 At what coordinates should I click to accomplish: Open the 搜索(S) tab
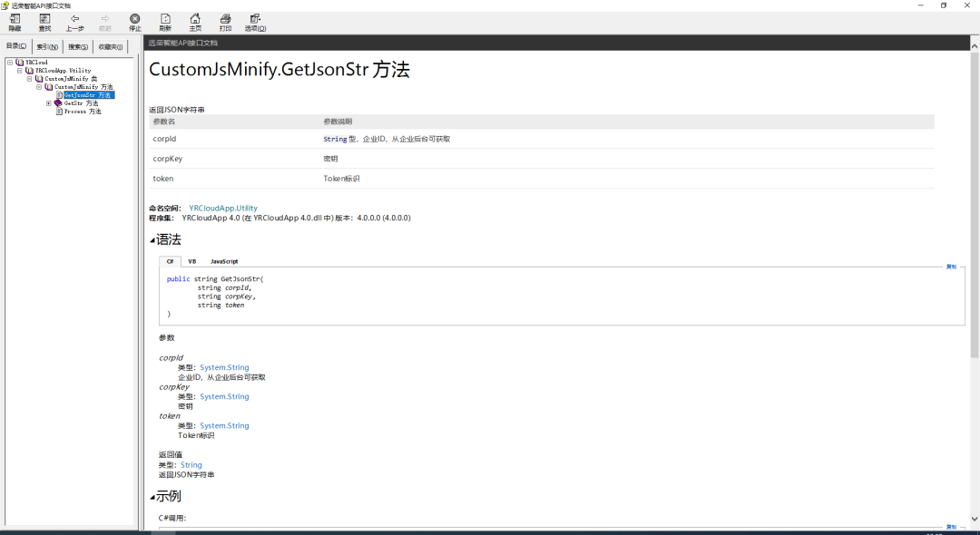(x=79, y=46)
